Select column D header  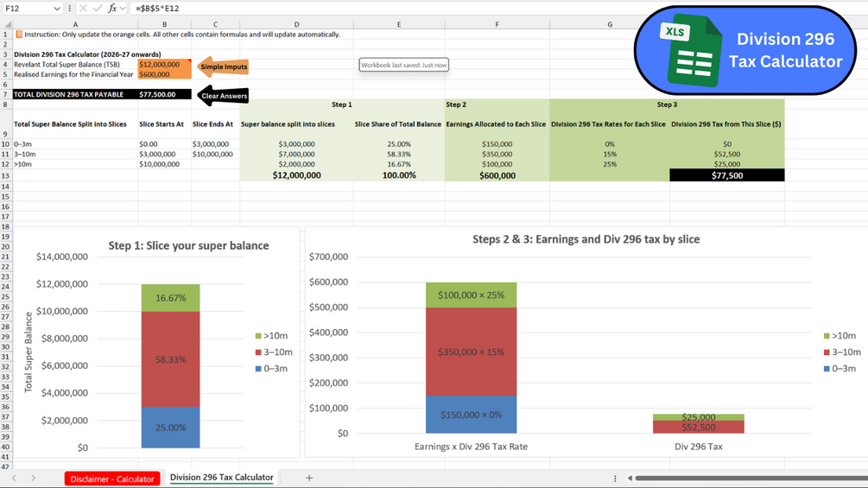pos(297,24)
